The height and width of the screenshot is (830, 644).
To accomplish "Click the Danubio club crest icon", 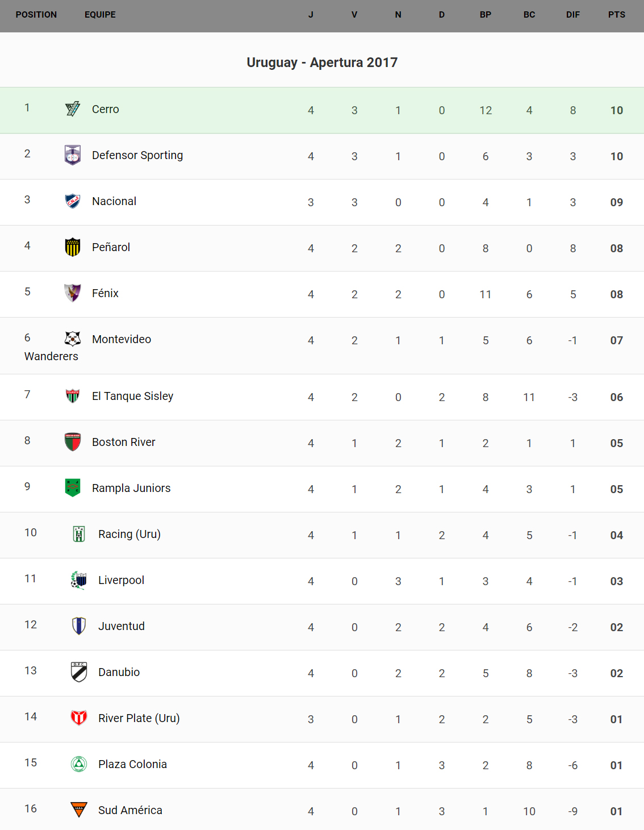I will [79, 672].
